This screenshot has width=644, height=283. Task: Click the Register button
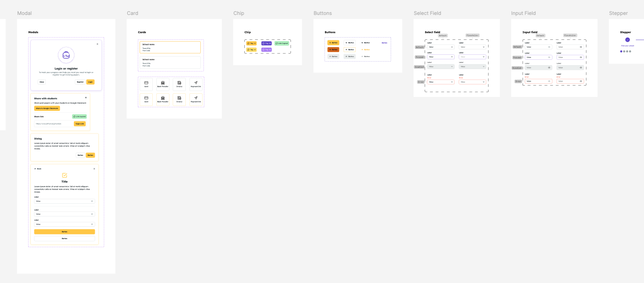(80, 82)
